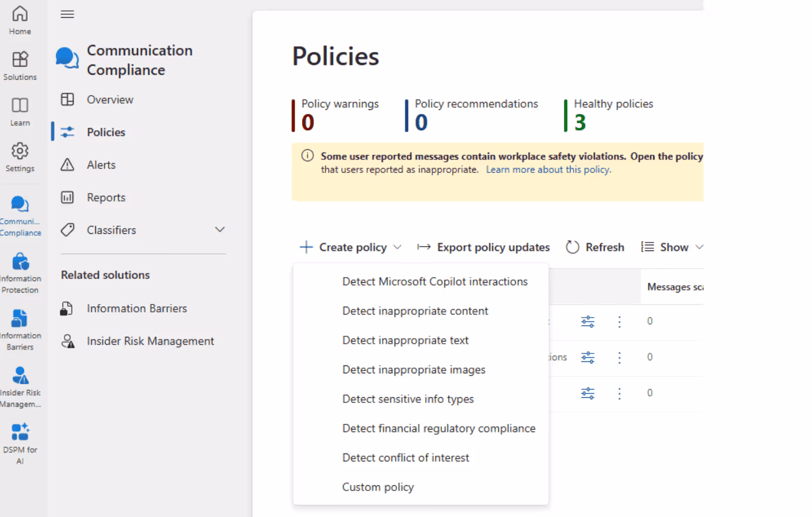Expand the Classifiers section chevron
812x517 pixels.
220,230
